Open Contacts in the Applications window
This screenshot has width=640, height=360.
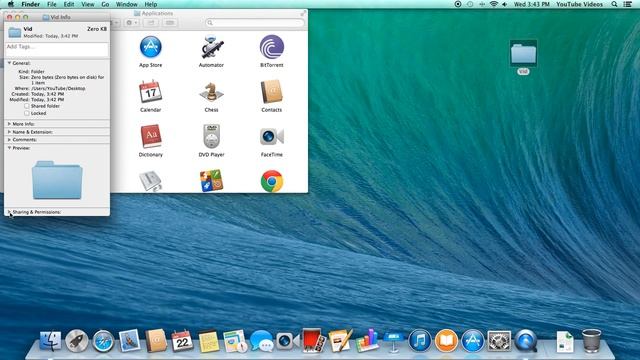(272, 92)
